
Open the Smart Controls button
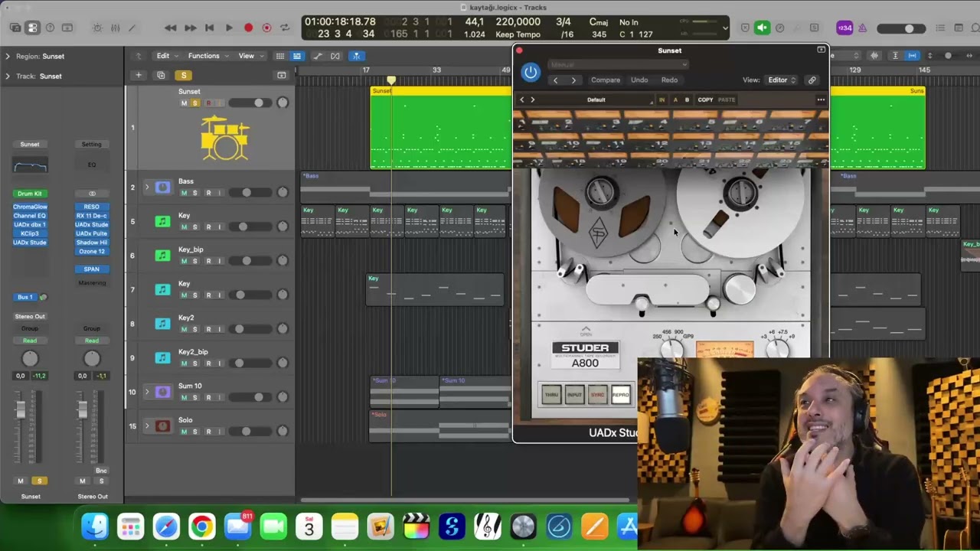[97, 28]
